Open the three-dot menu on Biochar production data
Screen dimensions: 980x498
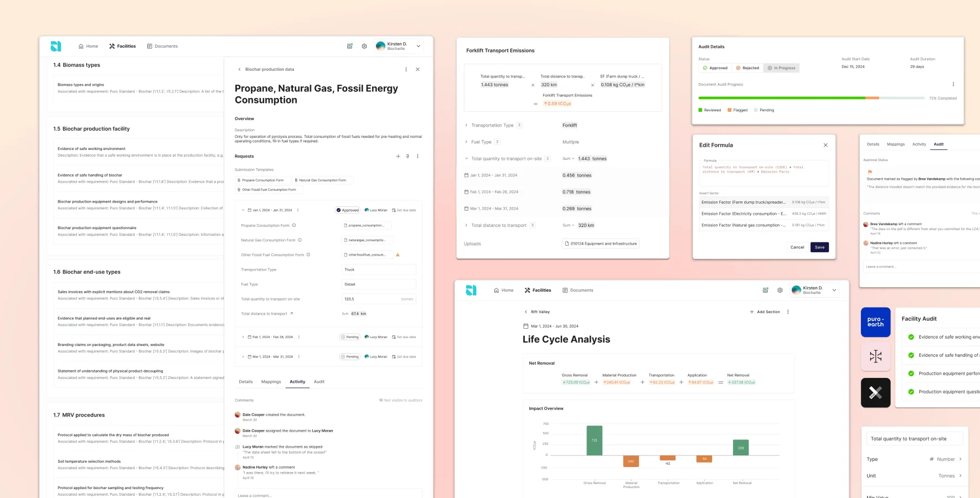click(x=406, y=69)
